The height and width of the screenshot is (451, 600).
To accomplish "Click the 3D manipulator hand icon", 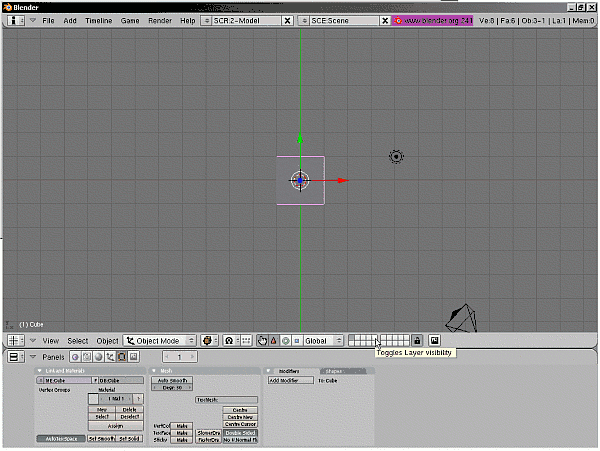I will 263,341.
